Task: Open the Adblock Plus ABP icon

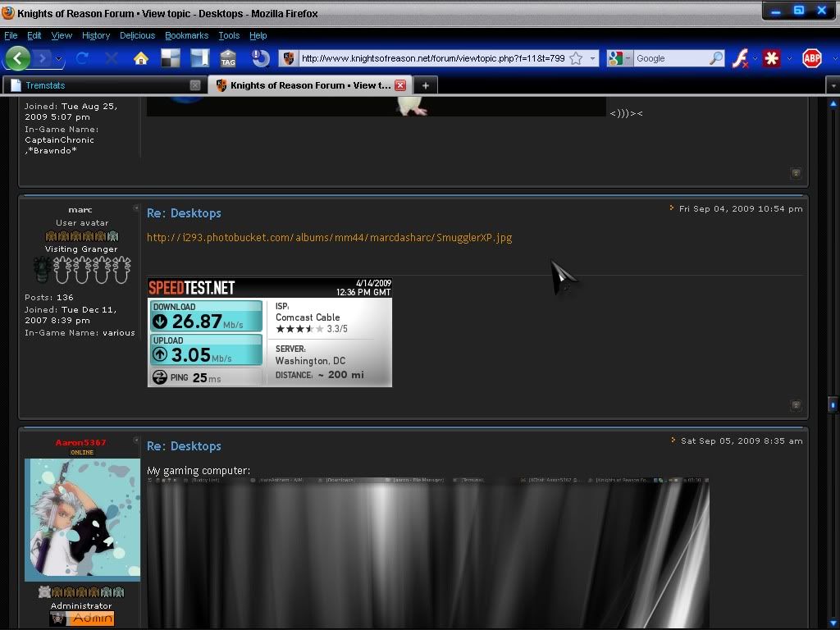Action: (x=811, y=58)
